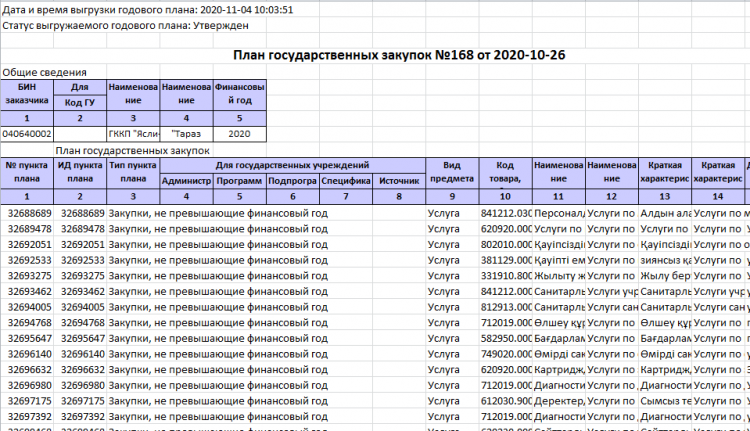Select product code '331910.800' cell
Image resolution: width=750 pixels, height=431 pixels.
[x=506, y=276]
